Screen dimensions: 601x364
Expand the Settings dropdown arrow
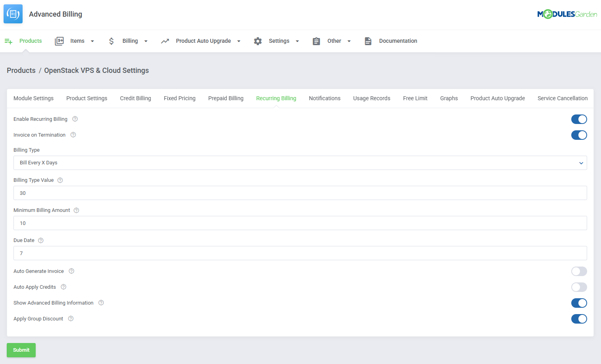297,41
